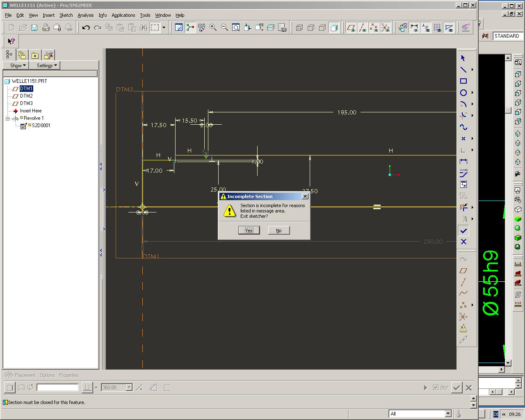Screen dimensions: 525x420
Task: Activate the Dimension tool in sketcher toolbar
Action: pyautogui.click(x=463, y=162)
